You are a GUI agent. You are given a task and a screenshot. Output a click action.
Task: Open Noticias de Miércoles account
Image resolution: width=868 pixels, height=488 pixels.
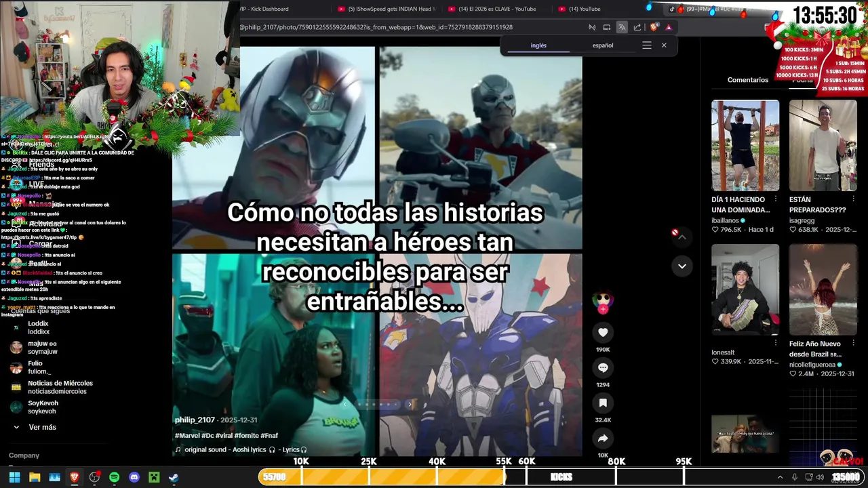pos(60,387)
